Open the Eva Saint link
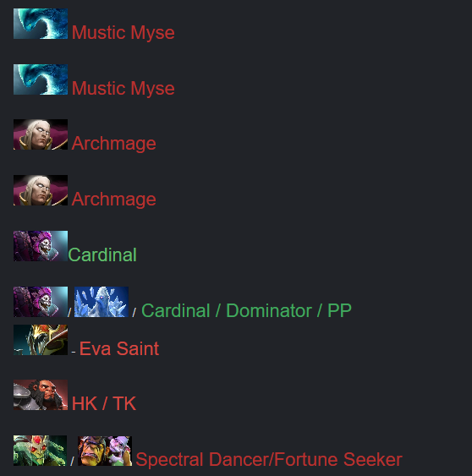 tap(119, 348)
